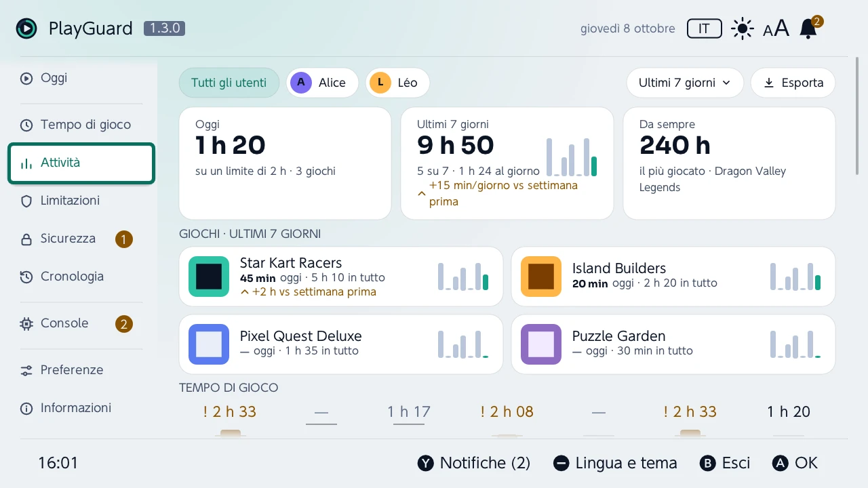Click the Island Builders game icon
This screenshot has height=488, width=868.
(x=541, y=277)
